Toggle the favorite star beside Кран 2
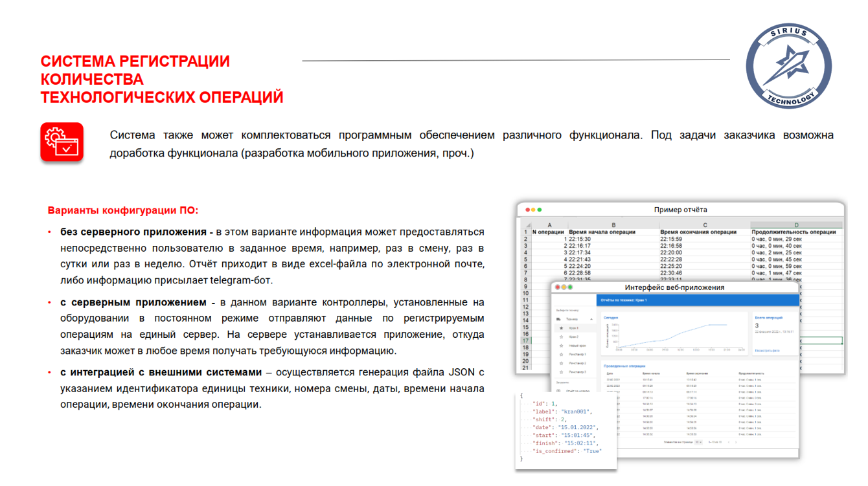Image resolution: width=868 pixels, height=486 pixels. [561, 337]
